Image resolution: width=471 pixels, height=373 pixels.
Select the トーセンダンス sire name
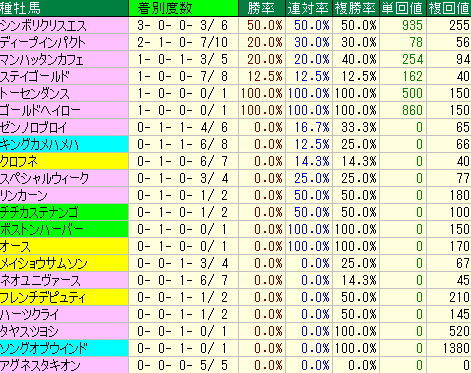coord(35,93)
